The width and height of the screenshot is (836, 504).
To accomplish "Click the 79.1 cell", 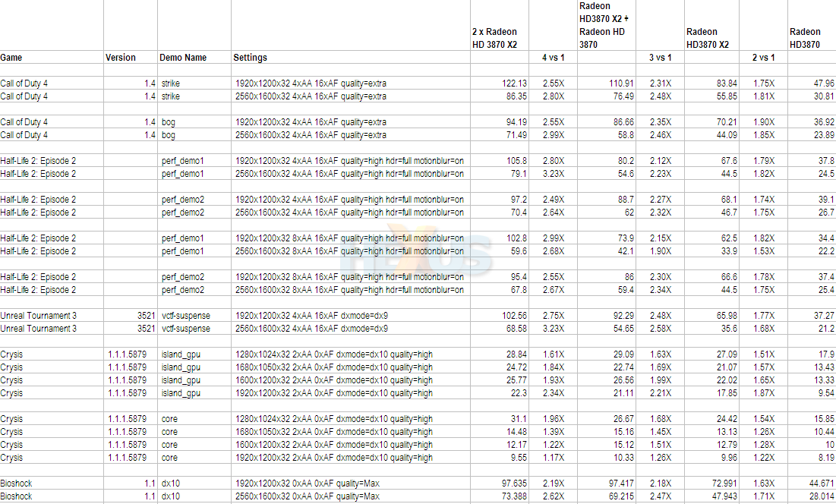I will (499, 174).
